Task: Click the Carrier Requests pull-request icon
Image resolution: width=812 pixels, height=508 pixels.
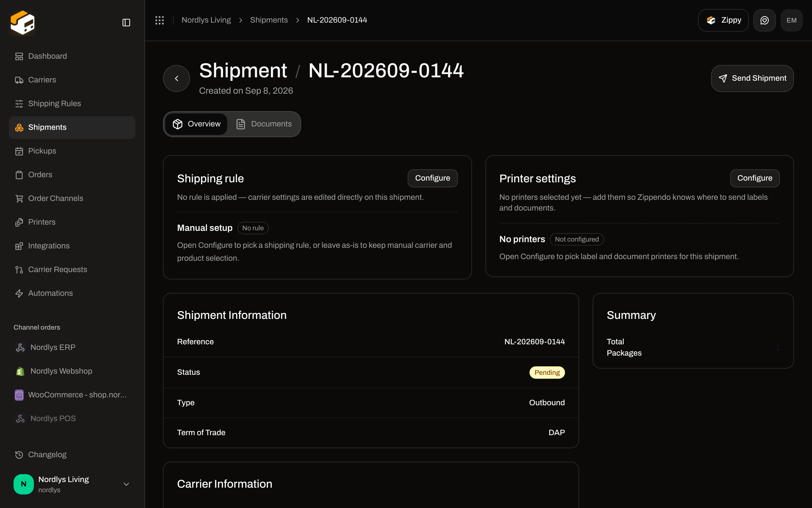Action: point(19,270)
